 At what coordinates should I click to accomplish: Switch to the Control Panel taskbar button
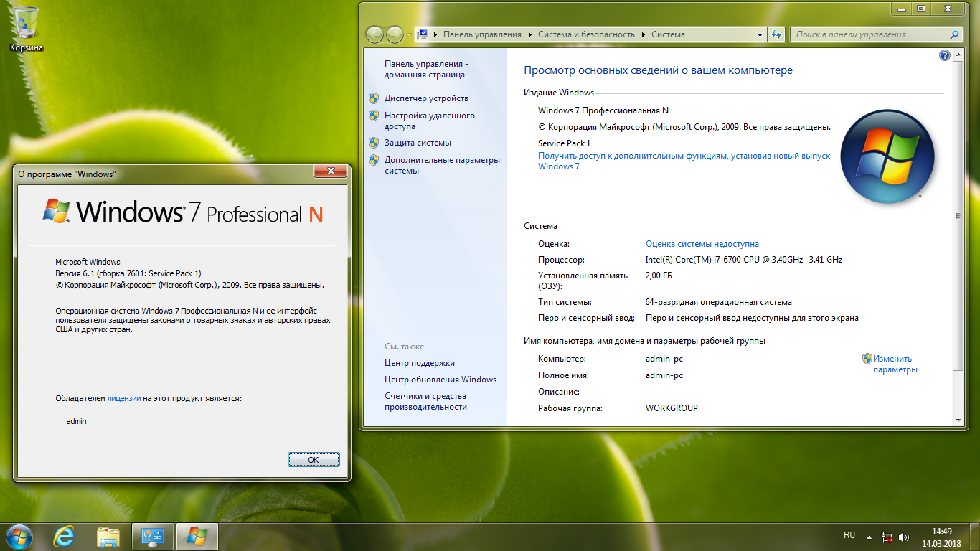(153, 536)
